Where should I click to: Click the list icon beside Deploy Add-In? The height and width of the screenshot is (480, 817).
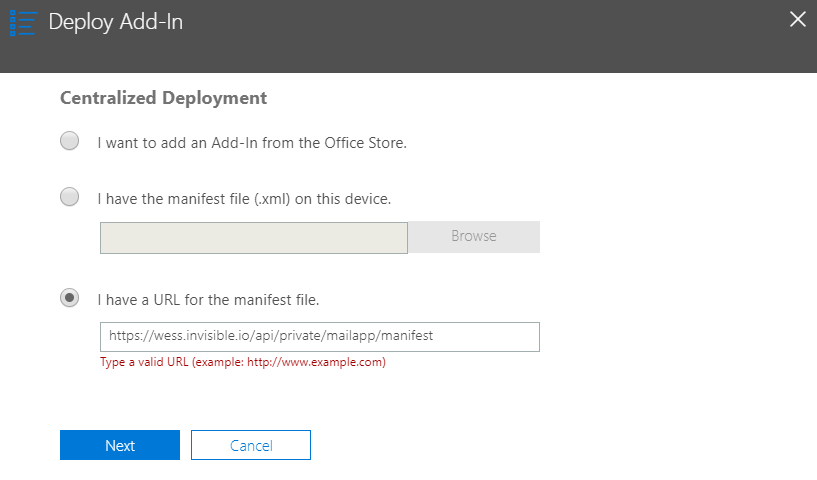(x=23, y=23)
